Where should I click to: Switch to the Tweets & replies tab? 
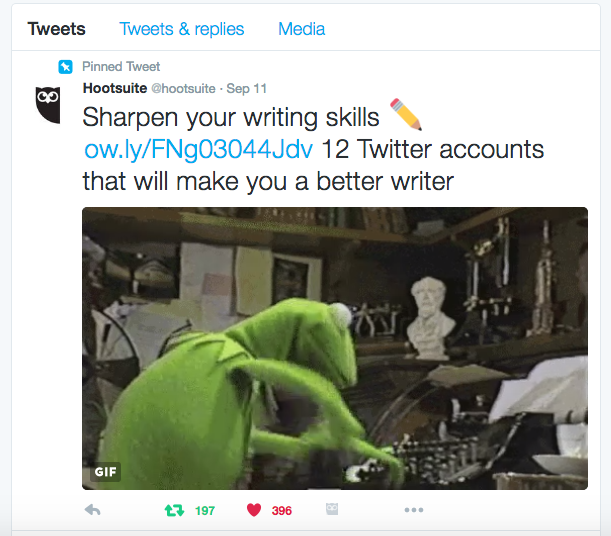click(182, 29)
